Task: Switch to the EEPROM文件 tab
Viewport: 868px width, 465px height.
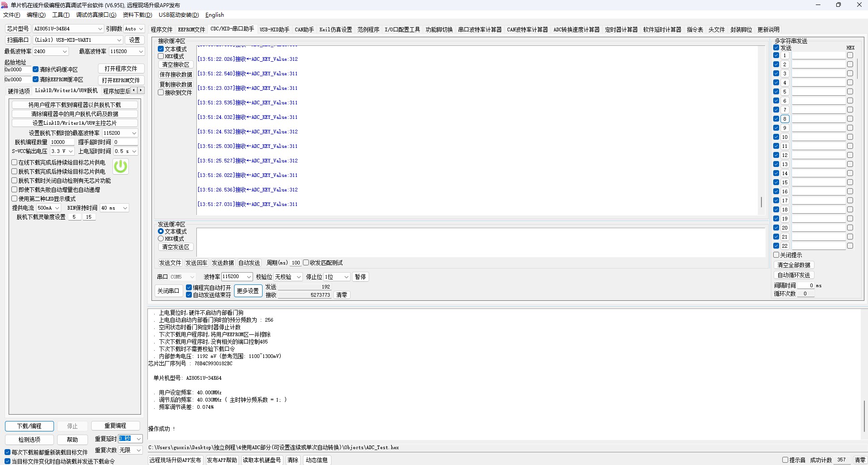Action: point(191,29)
